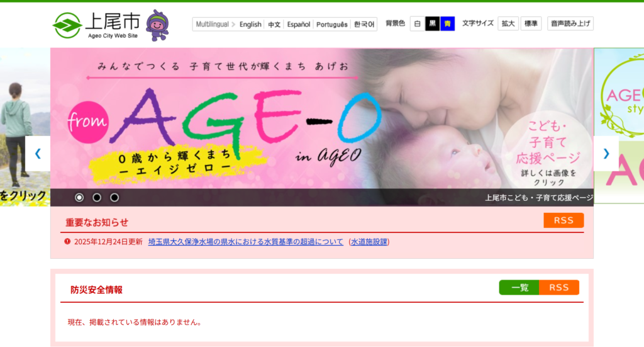Choose Português language option

[331, 25]
